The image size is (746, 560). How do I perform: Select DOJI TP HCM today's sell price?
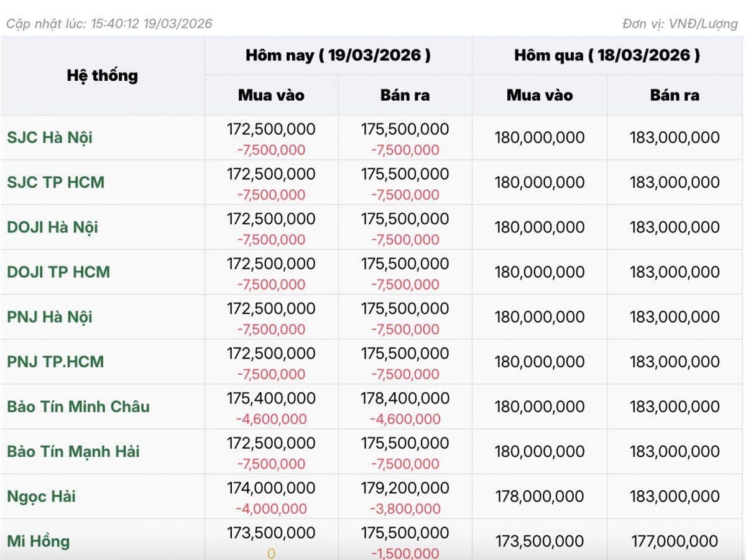tap(405, 264)
